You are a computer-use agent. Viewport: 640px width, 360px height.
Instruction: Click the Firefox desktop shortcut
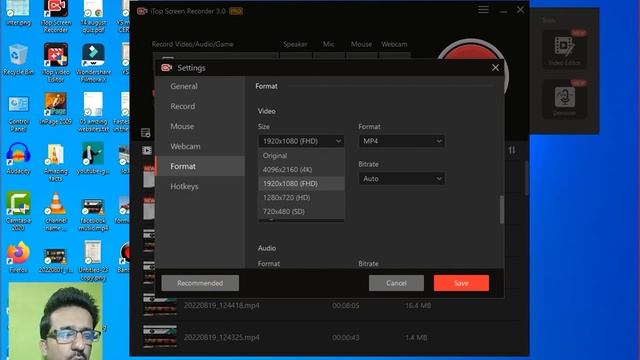(x=18, y=257)
